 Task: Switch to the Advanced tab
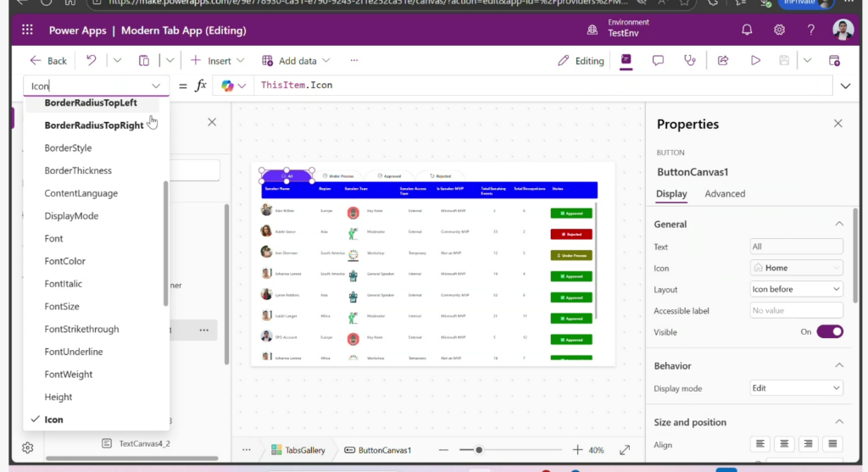725,193
